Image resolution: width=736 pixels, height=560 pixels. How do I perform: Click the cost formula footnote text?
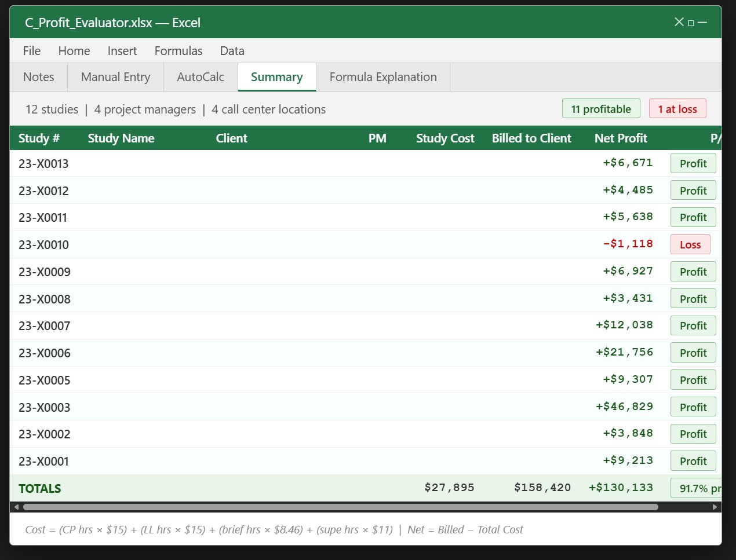[x=274, y=530]
